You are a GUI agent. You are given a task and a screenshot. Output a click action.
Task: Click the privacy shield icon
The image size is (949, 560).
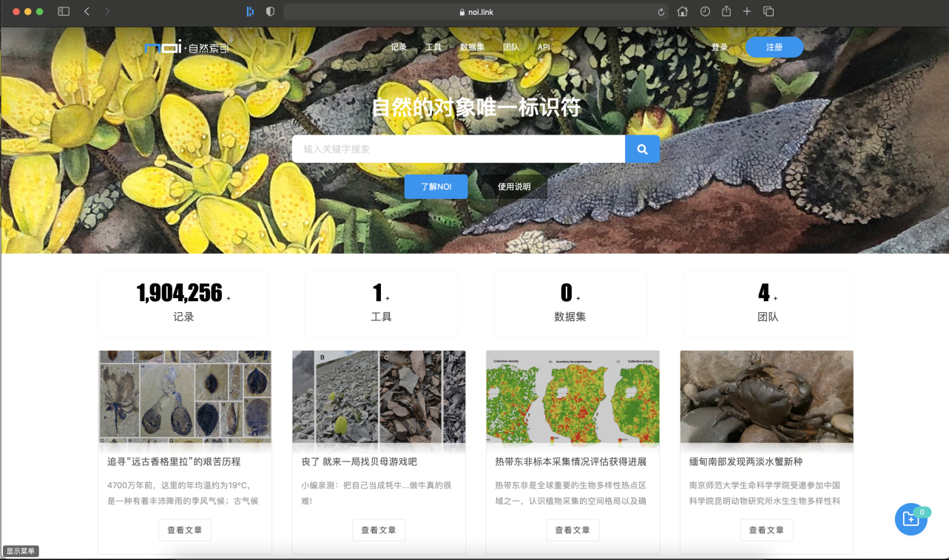(x=270, y=12)
